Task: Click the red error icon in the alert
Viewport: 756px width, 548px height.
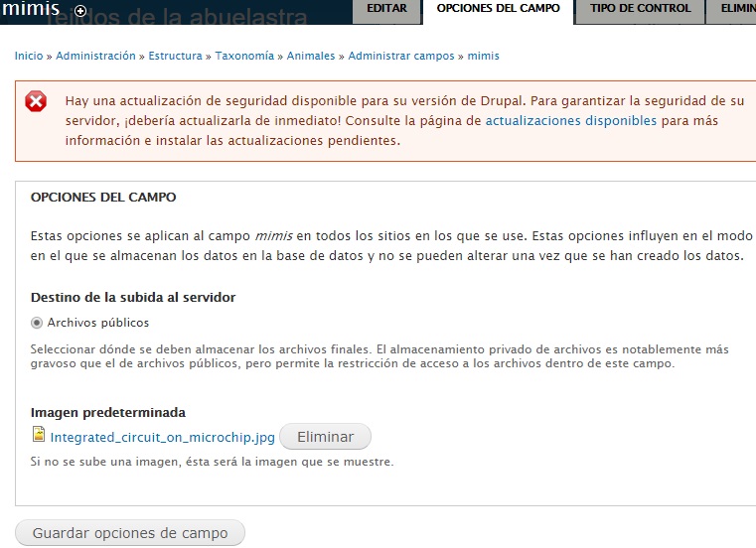Action: point(36,101)
